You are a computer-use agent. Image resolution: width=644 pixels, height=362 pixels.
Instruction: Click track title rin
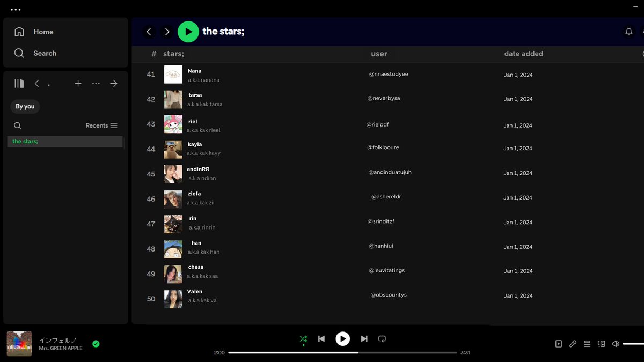pos(193,218)
